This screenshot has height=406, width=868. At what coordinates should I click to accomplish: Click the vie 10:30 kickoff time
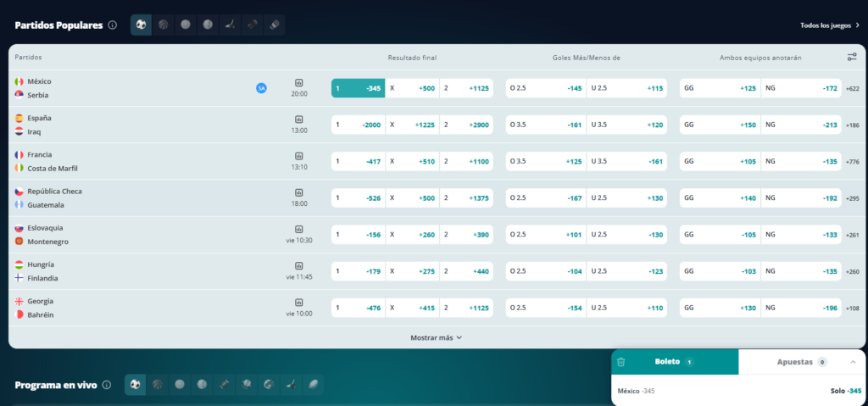tap(299, 240)
